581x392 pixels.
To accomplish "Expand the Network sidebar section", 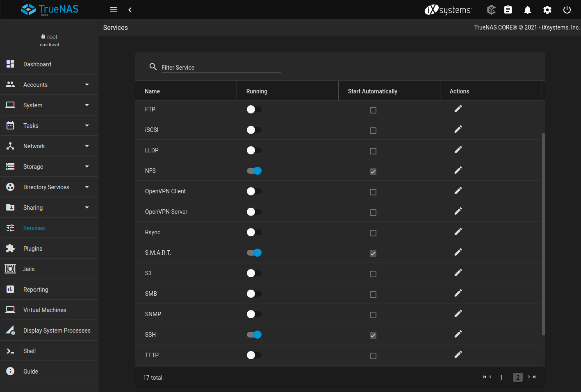I will [49, 146].
